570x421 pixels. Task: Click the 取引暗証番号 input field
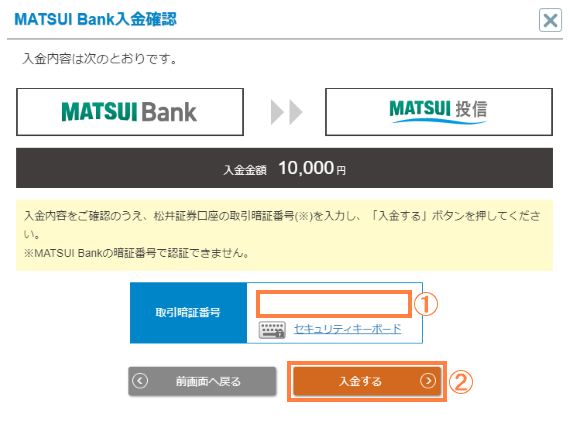point(334,304)
